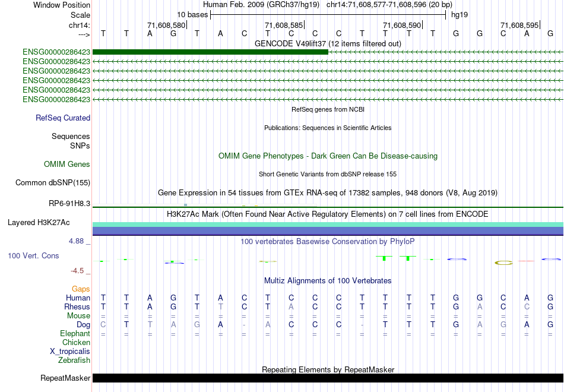Open Publications: Sequences in Scientific Articles title
The image size is (564, 392).
328,128
